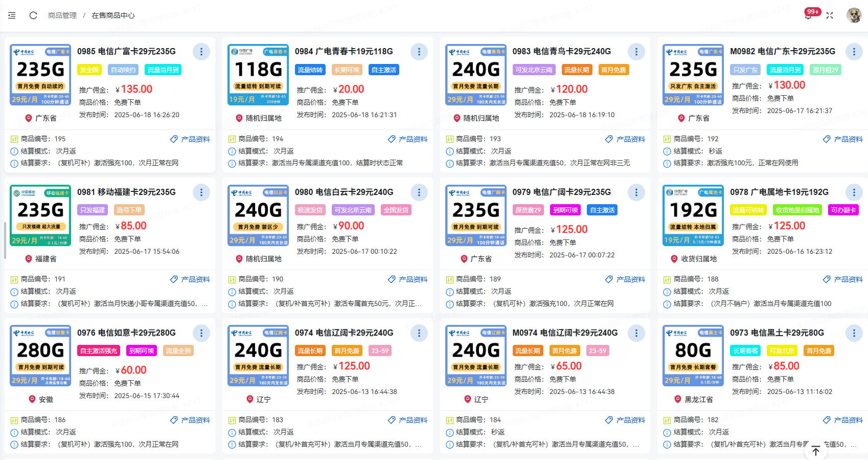
Task: Toggle the sidebar menu collapse icon
Action: tap(12, 15)
